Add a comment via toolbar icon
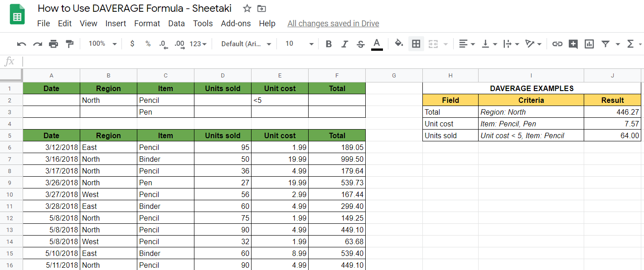Image resolution: width=644 pixels, height=270 pixels. coord(573,44)
